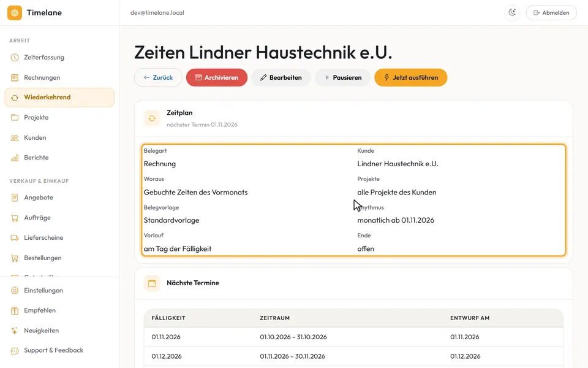Open Aufträge in the sidebar

(x=59, y=218)
